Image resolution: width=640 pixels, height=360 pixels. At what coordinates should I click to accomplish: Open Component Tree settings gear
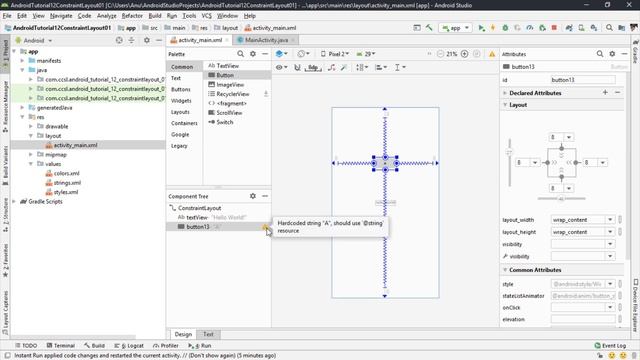(x=253, y=196)
